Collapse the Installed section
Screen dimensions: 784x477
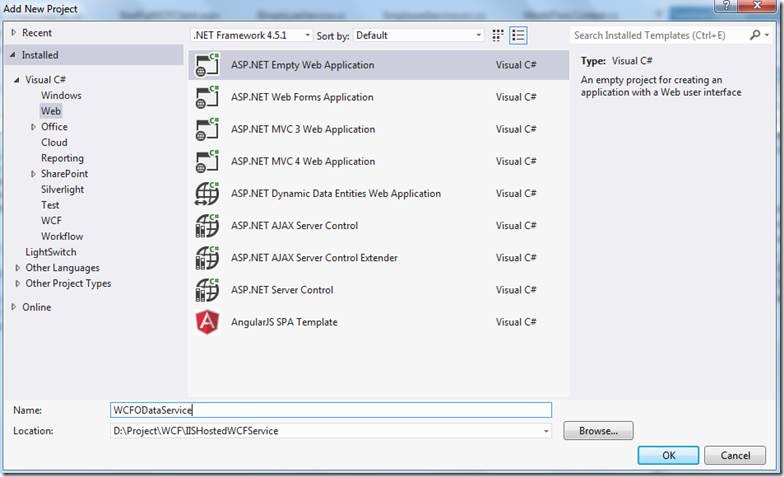click(12, 55)
